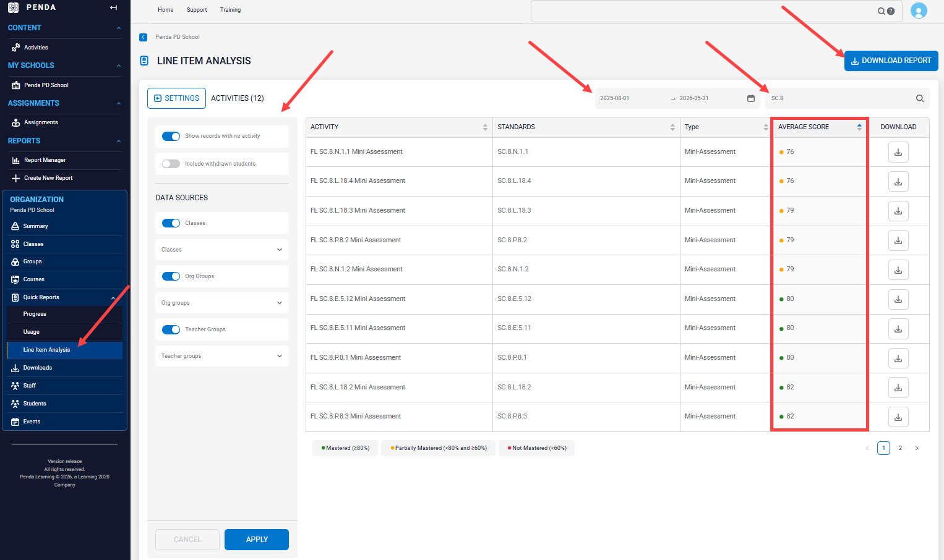Sort table by the Standards column arrows
944x560 pixels.
[x=672, y=127]
